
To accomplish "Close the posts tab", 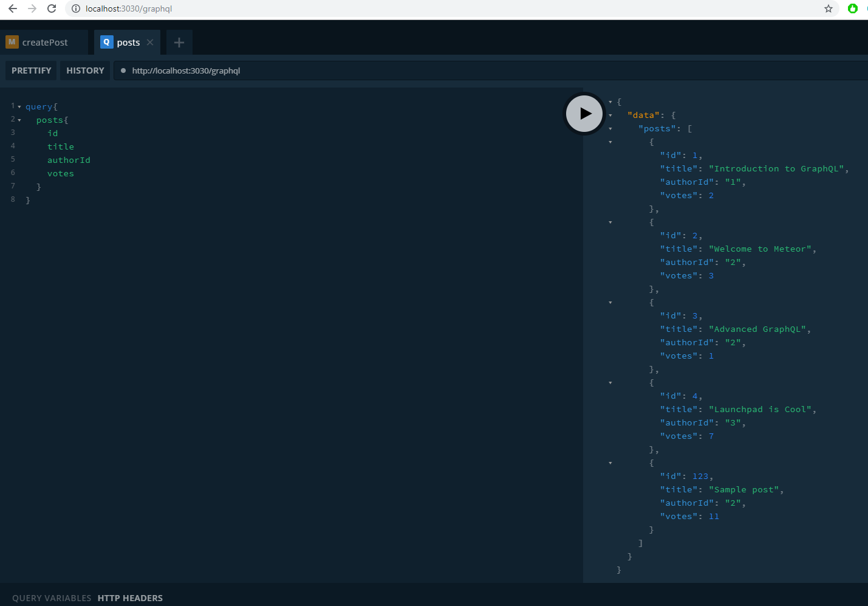I will point(150,43).
